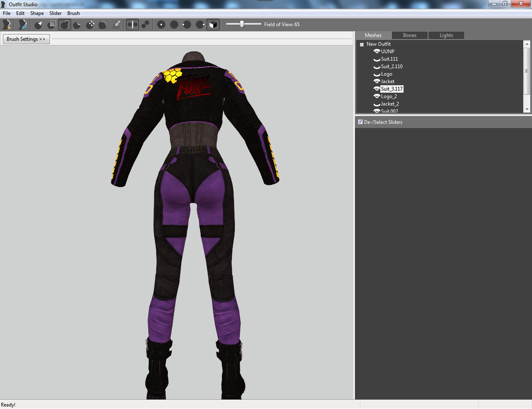Select the UUNP mesh row
The image size is (532, 409).
388,52
